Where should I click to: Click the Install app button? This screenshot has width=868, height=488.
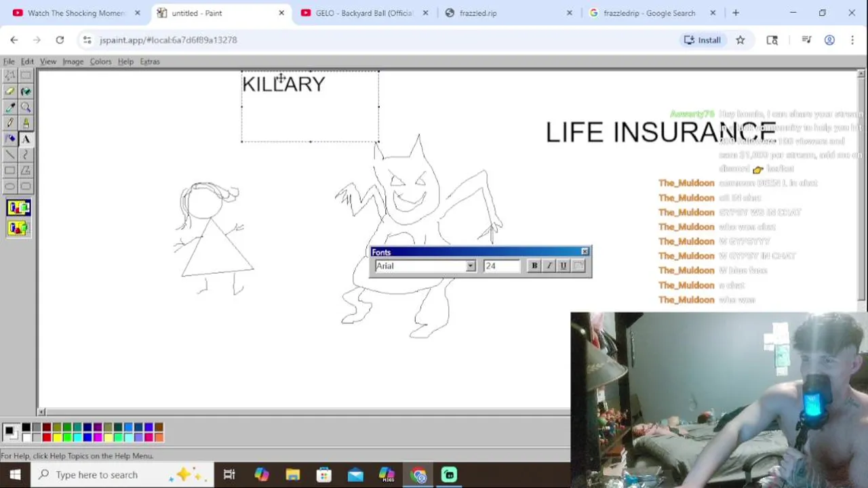point(703,40)
